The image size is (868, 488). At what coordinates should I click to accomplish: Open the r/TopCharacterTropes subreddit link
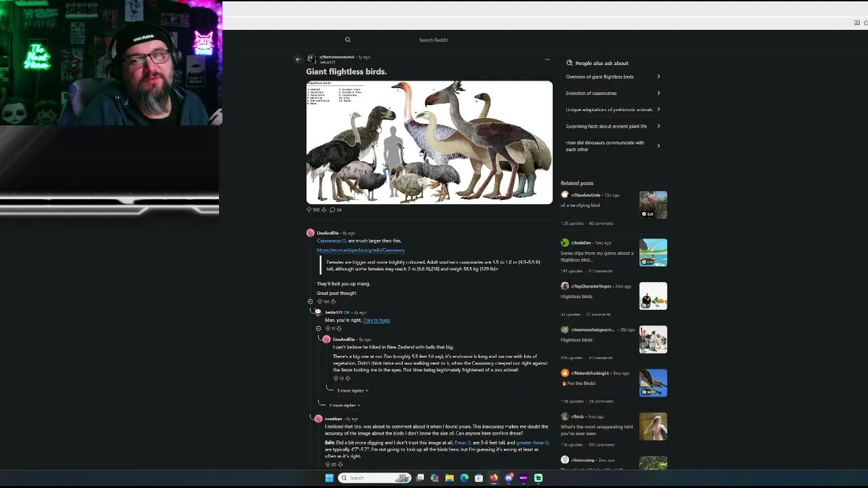point(591,286)
